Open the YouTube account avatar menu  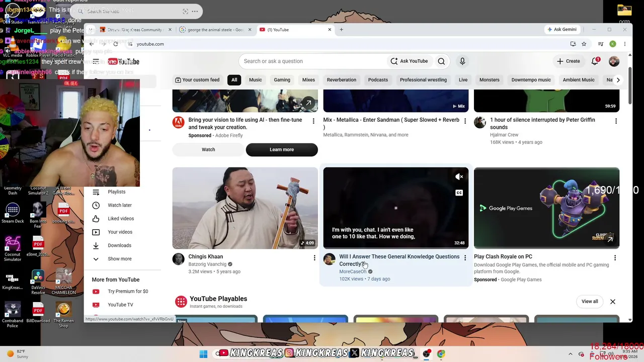coord(614,61)
